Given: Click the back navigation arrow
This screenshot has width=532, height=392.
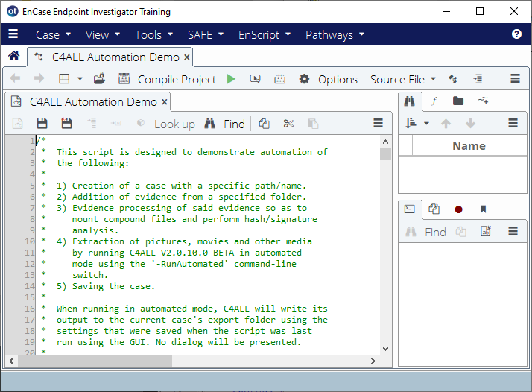Looking at the screenshot, I should [15, 79].
